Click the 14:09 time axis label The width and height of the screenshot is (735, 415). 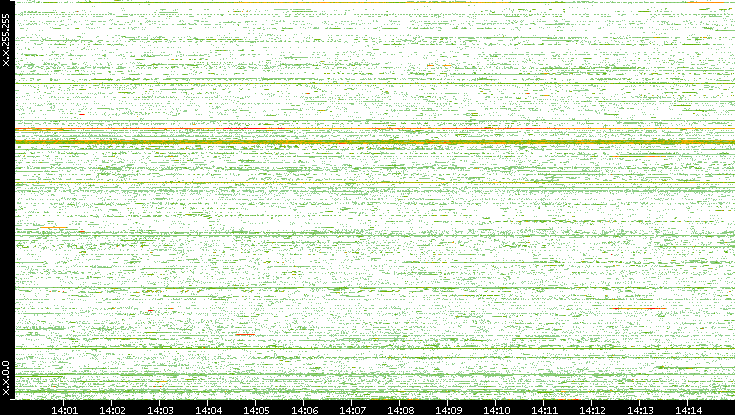coord(448,410)
